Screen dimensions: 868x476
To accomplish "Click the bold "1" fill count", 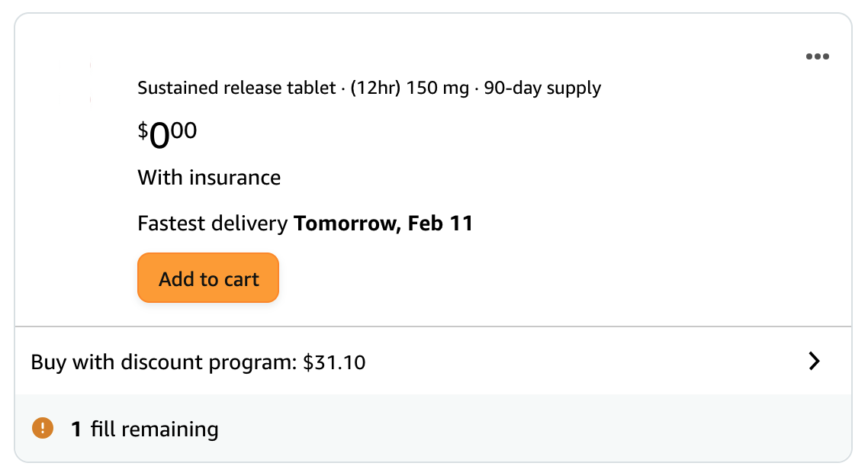I will [76, 429].
